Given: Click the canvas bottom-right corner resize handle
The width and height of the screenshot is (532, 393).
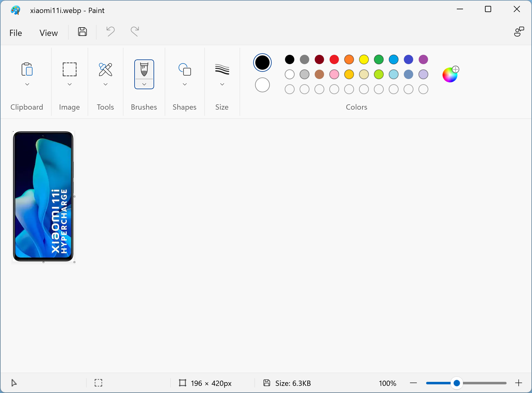Looking at the screenshot, I should (x=74, y=262).
